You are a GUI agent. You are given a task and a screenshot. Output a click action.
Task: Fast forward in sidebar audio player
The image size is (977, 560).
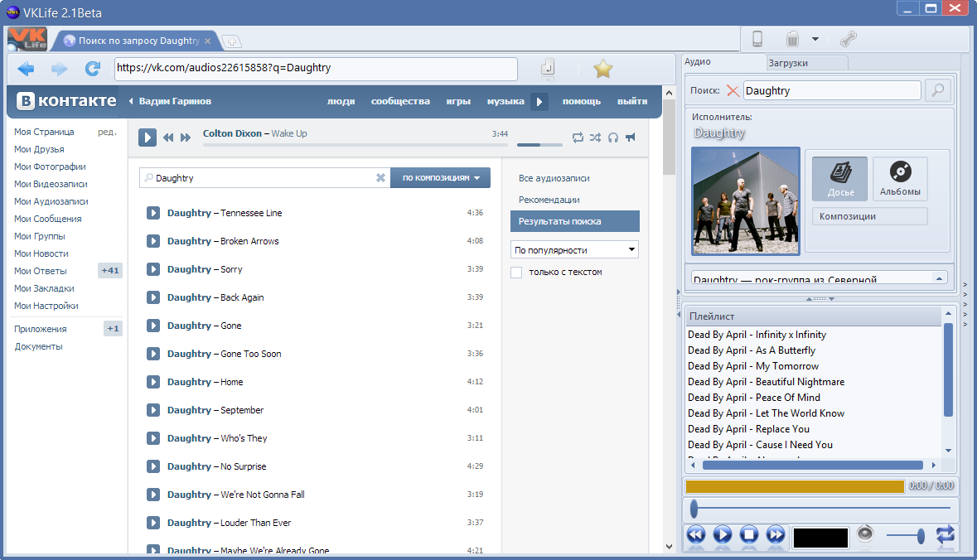pos(776,534)
